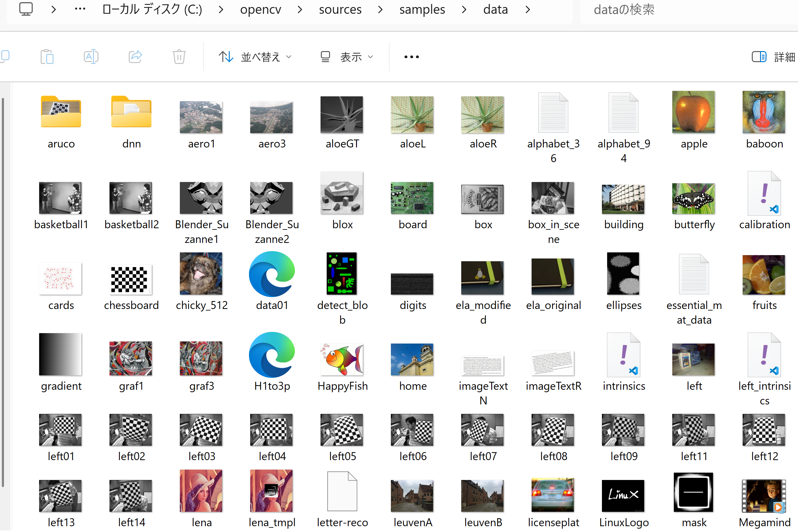The image size is (798, 532).
Task: Go to ローカル ディスク (C:) breadcrumb
Action: pyautogui.click(x=152, y=9)
